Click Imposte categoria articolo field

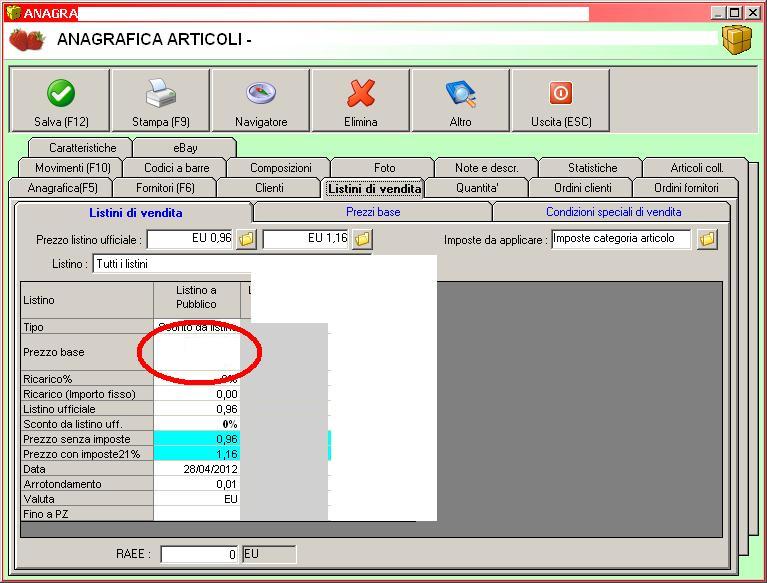[621, 239]
